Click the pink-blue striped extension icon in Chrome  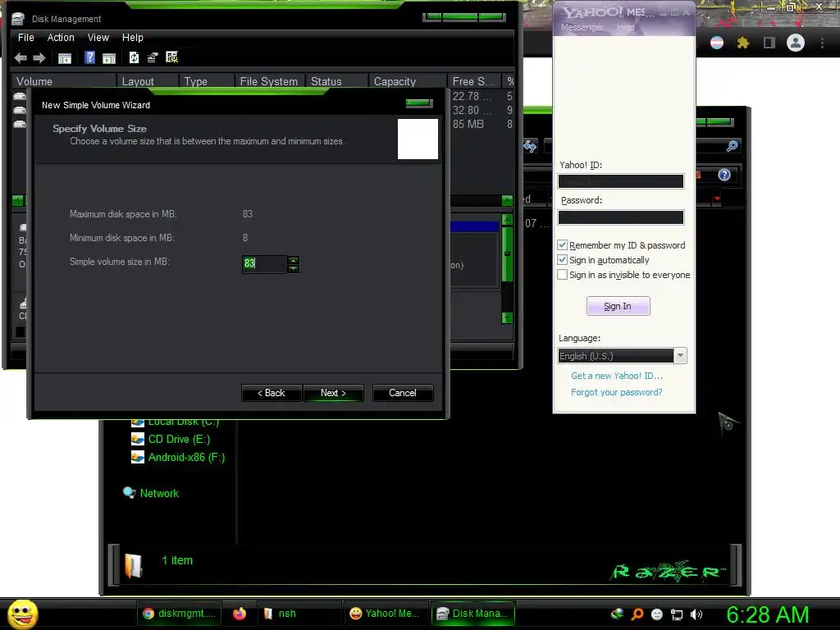[716, 43]
